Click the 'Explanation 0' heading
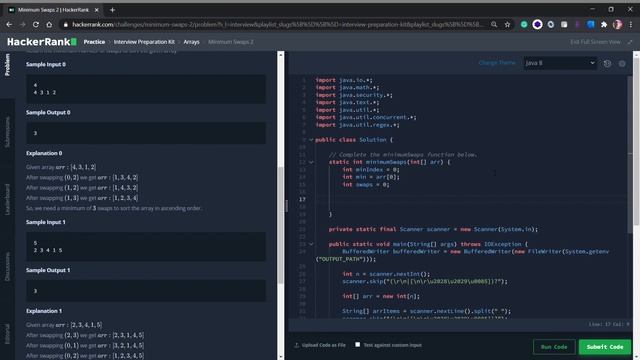640x360 pixels. point(44,153)
